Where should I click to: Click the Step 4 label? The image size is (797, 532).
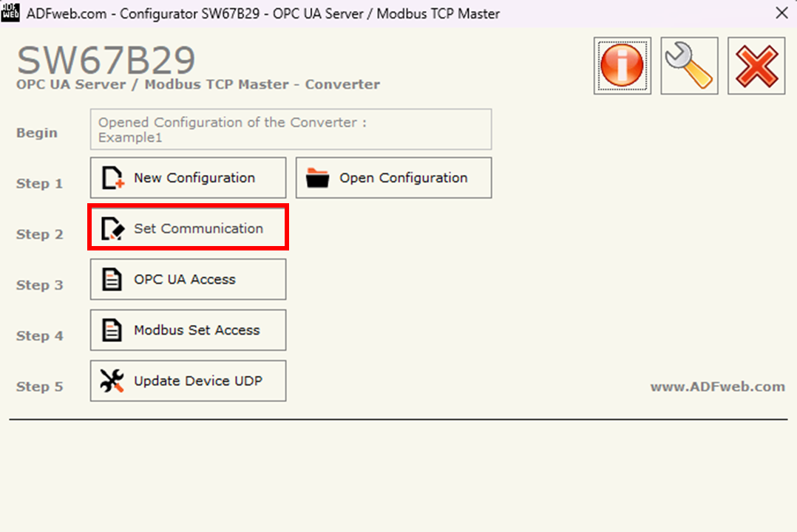pyautogui.click(x=40, y=336)
